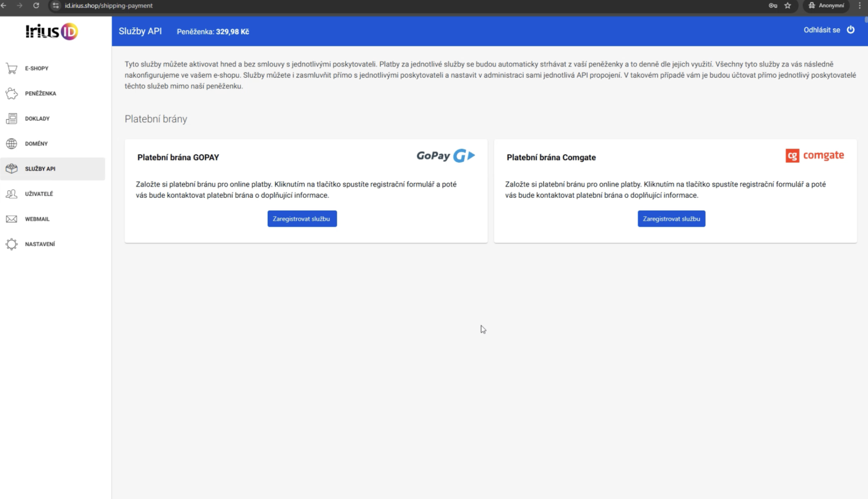Click the Služby API box icon
This screenshot has height=499, width=868.
click(12, 169)
